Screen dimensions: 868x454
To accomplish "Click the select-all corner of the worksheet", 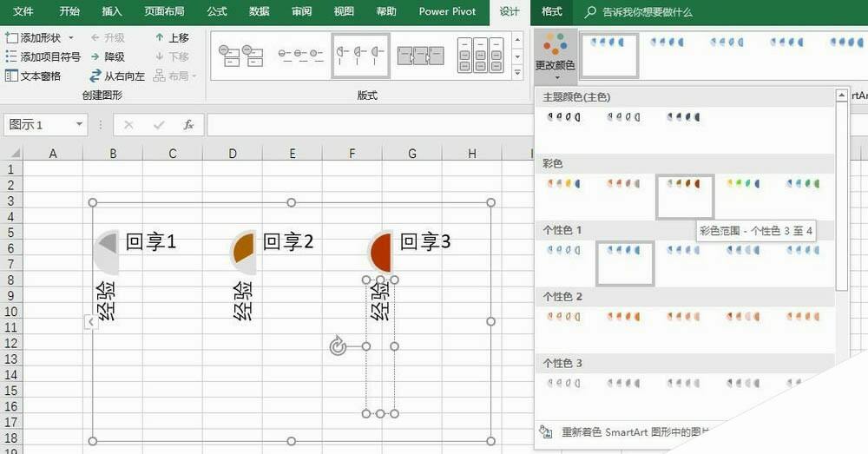I will point(10,154).
